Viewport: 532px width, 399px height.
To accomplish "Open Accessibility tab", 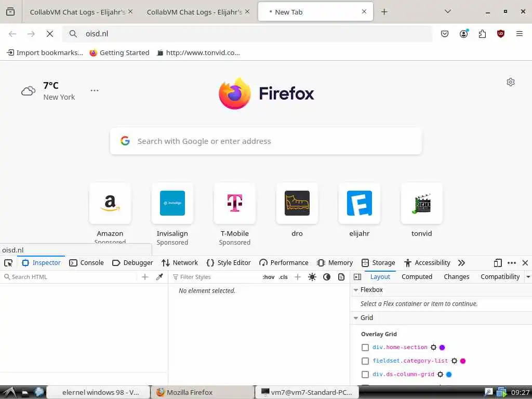I will pos(427,263).
